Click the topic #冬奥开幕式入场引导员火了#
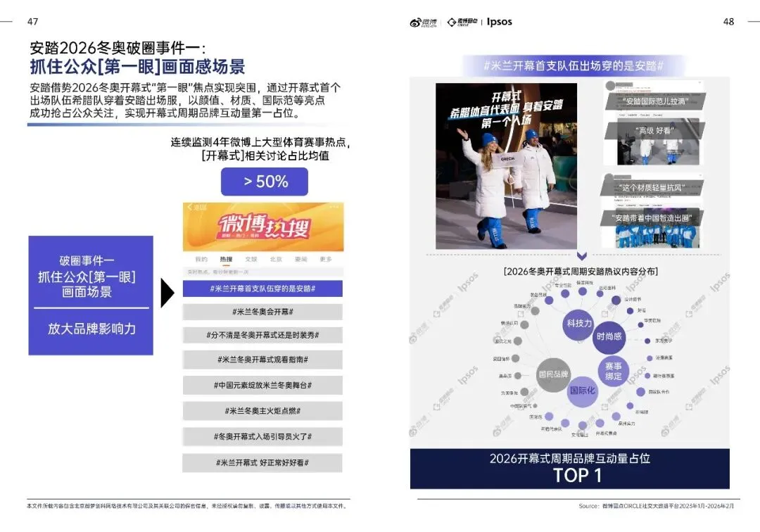760x532 pixels. coord(262,436)
